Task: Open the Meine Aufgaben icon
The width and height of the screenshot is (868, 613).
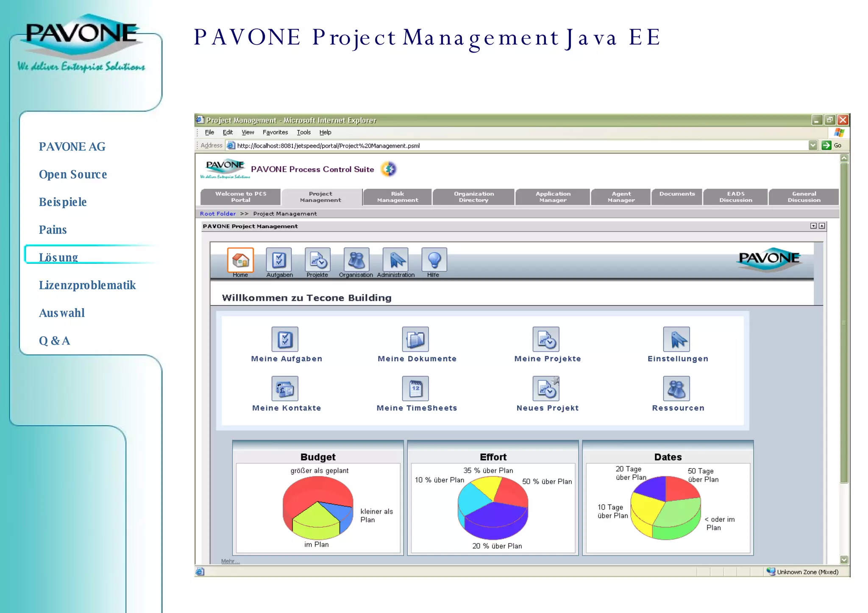Action: click(x=285, y=339)
